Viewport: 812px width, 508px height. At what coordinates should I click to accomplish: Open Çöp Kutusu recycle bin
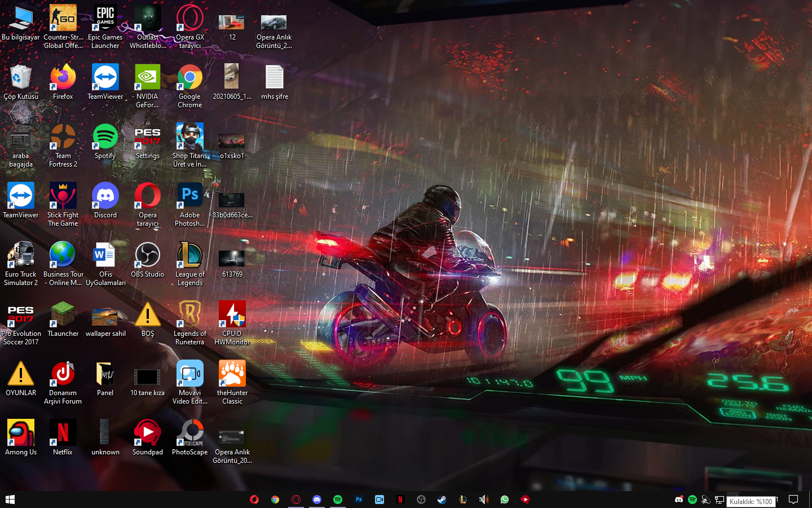(21, 83)
